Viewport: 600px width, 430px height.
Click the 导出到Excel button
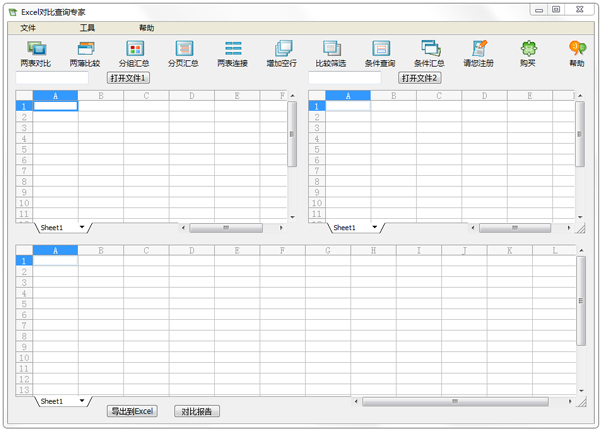132,411
